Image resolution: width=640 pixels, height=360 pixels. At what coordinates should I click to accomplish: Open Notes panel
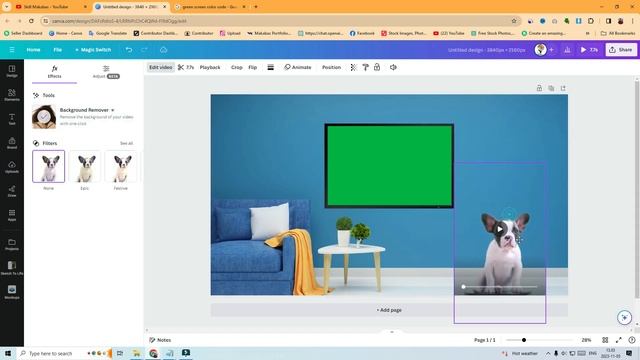pyautogui.click(x=160, y=340)
